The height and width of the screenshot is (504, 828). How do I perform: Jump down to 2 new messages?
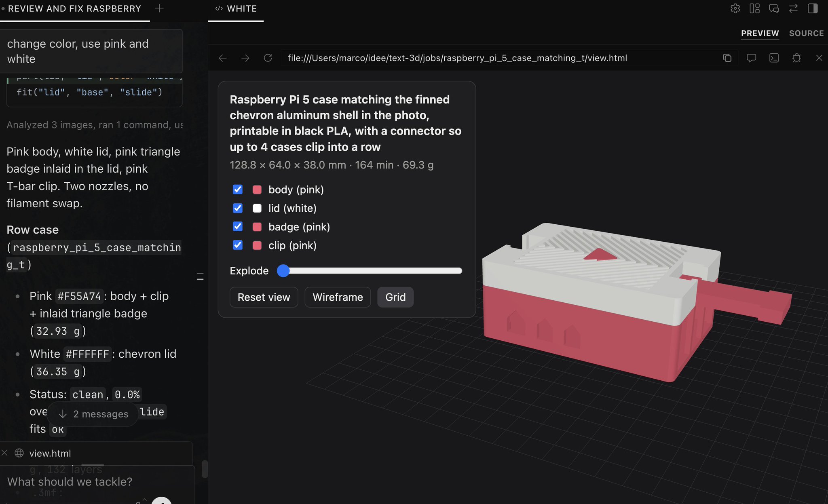94,414
